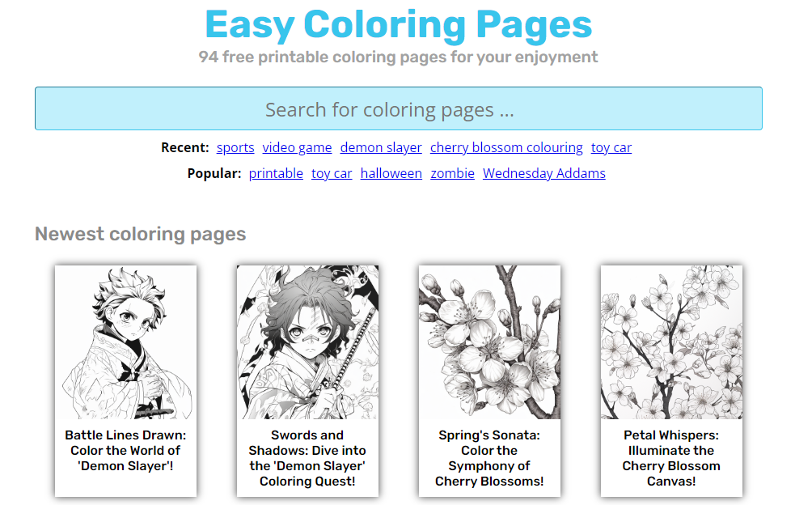812x505 pixels.
Task: Open the 'Wednesday Addams' popular link
Action: coord(543,173)
